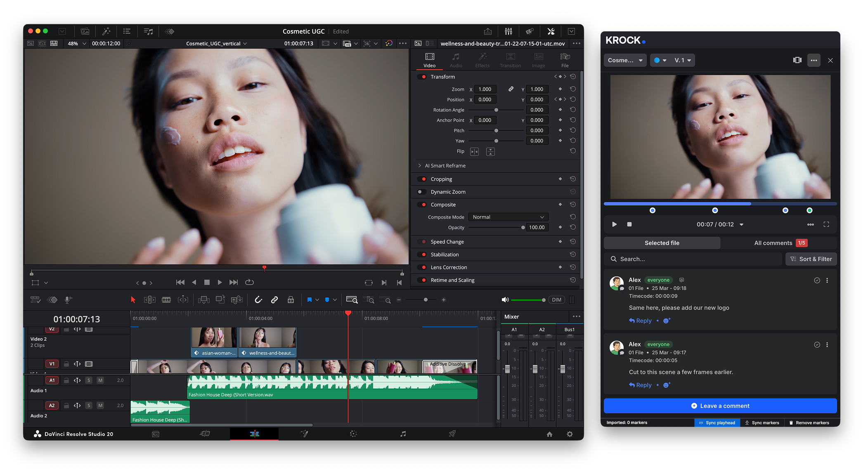Toggle the Cropping enable switch

[x=422, y=179]
